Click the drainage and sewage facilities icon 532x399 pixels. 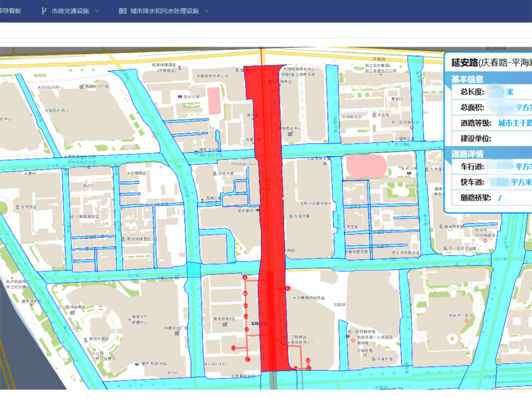[123, 11]
